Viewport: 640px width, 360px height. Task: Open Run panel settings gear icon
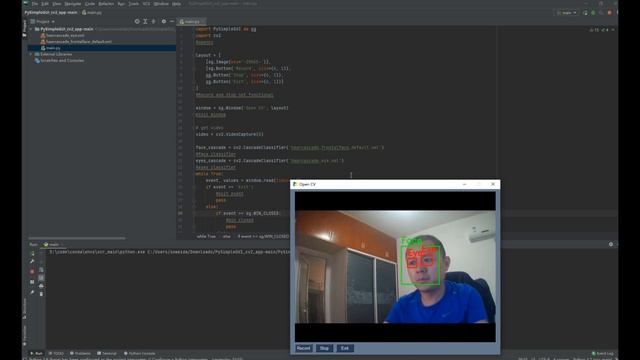tap(611, 244)
